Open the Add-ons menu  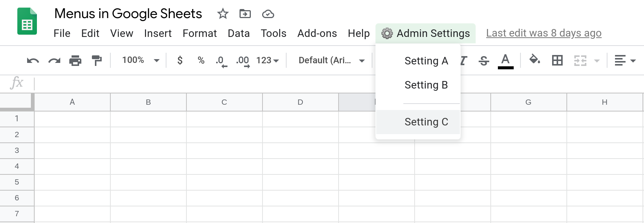pos(317,34)
